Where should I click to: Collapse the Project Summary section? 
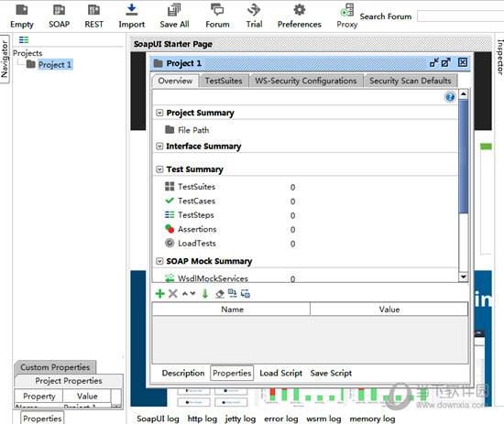click(x=159, y=113)
